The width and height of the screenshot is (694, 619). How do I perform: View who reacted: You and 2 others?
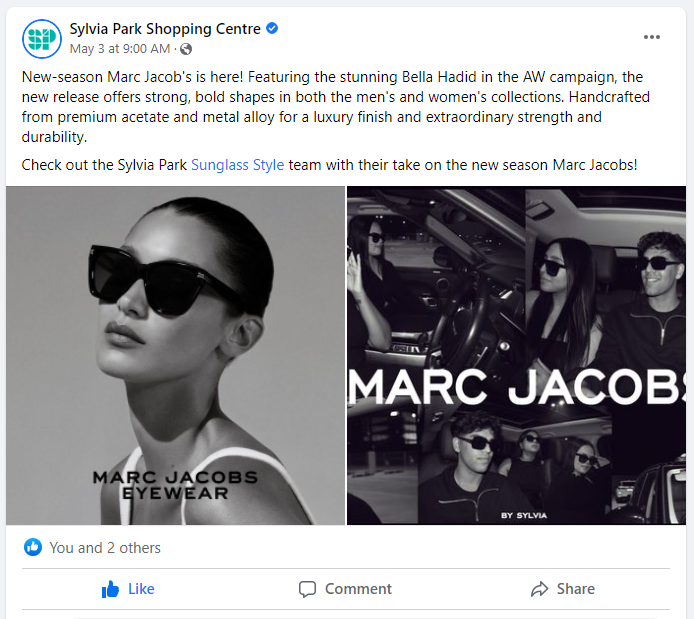[x=105, y=548]
